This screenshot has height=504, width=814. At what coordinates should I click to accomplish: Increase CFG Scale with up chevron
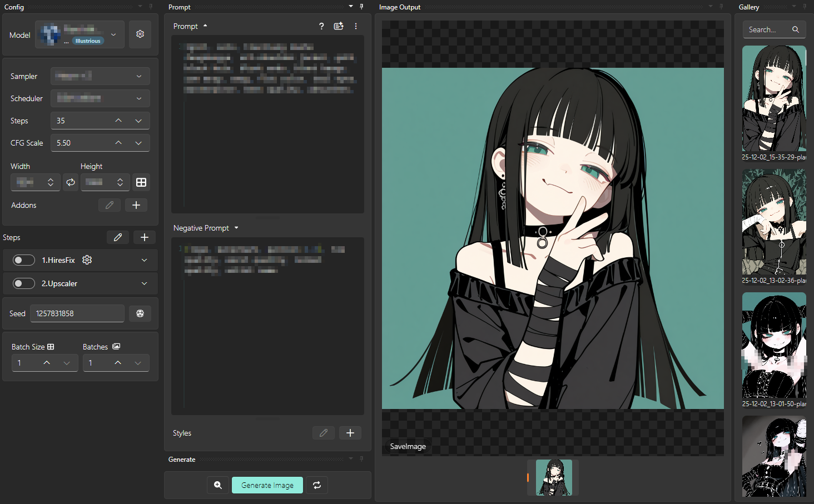pos(118,143)
